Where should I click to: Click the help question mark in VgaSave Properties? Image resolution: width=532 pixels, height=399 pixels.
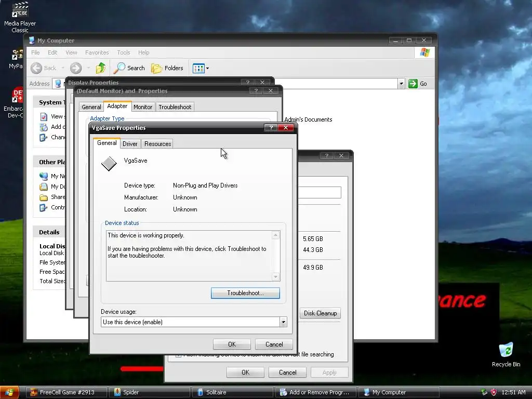point(271,128)
